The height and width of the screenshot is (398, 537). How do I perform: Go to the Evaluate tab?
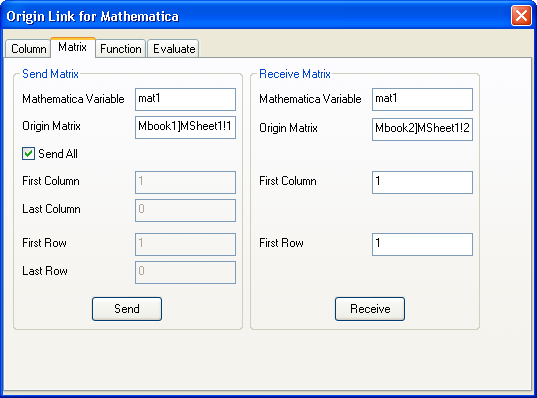(174, 49)
